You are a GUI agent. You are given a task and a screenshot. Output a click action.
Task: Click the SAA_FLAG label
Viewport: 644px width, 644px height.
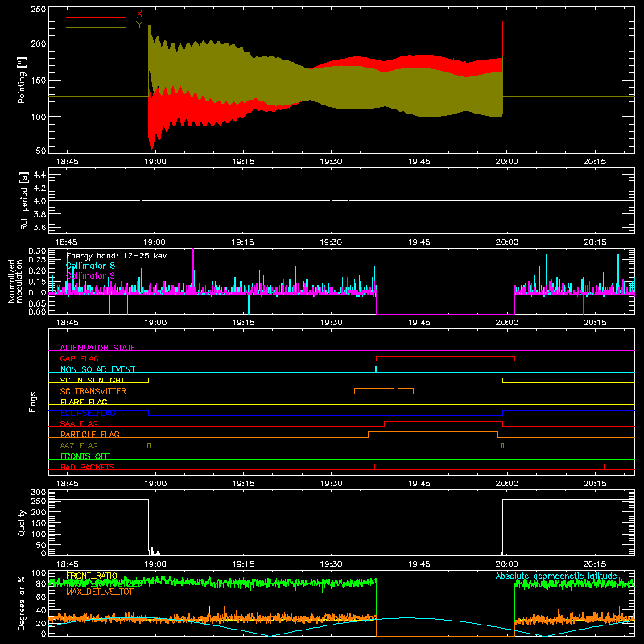tap(79, 423)
